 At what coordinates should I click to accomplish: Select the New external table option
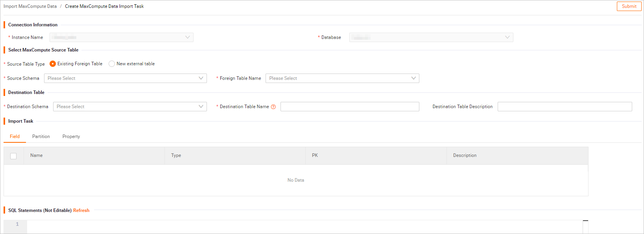pyautogui.click(x=112, y=64)
